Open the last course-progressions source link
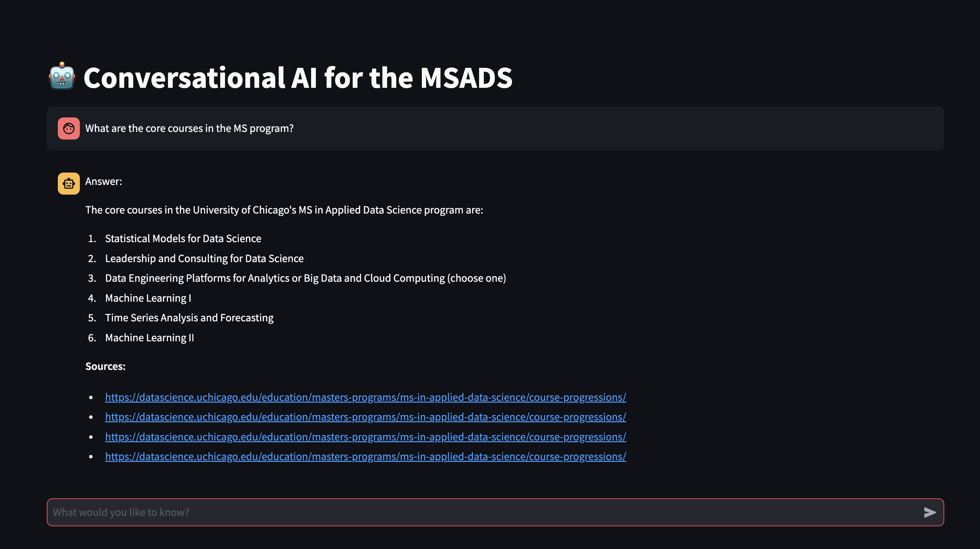The image size is (980, 549). [x=365, y=456]
